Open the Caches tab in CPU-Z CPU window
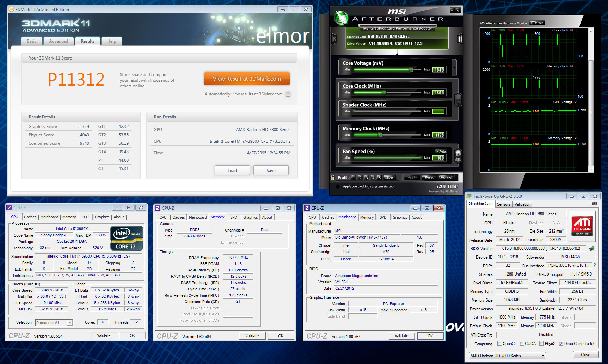The width and height of the screenshot is (608, 364). 30,217
